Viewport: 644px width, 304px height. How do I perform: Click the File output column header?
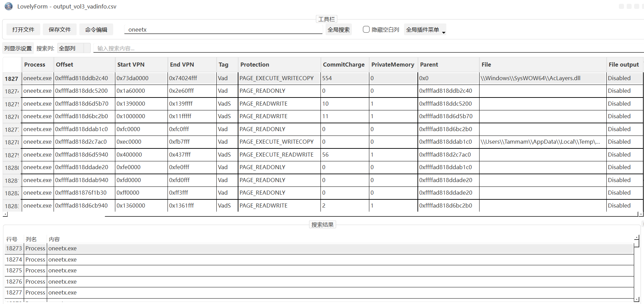pyautogui.click(x=625, y=65)
